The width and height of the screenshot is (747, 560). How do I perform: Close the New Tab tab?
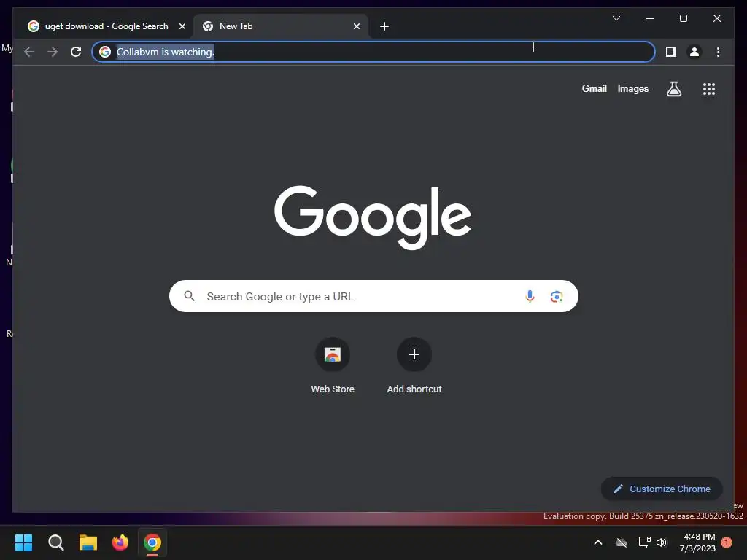click(x=356, y=26)
